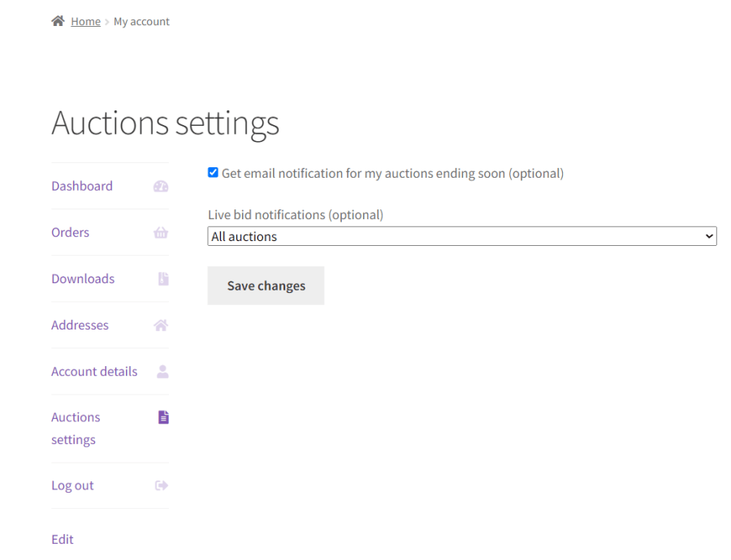
Task: Click the Edit link at bottom
Action: (x=63, y=539)
